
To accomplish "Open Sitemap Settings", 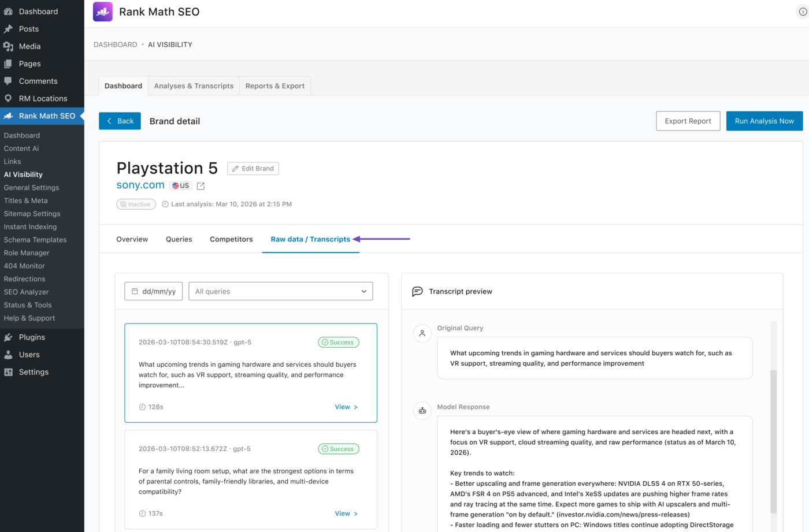I will tap(32, 214).
